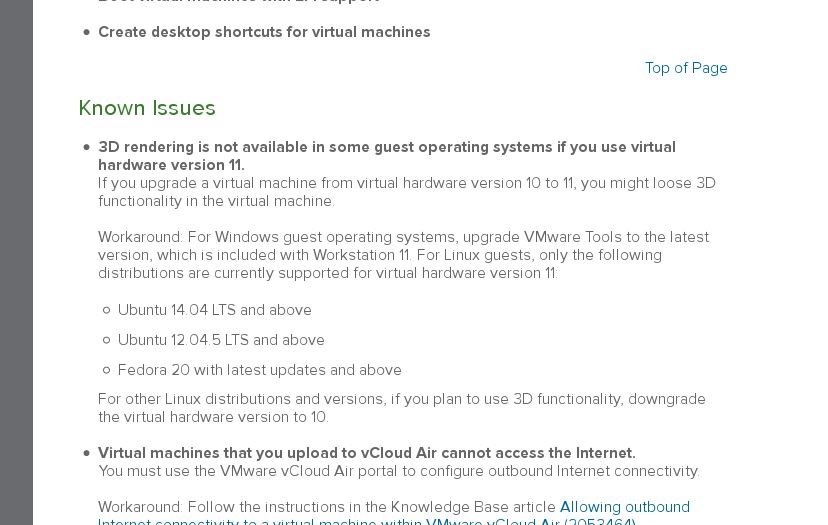
Task: Click the bullet before Virtual machines upload issue
Action: click(x=87, y=453)
